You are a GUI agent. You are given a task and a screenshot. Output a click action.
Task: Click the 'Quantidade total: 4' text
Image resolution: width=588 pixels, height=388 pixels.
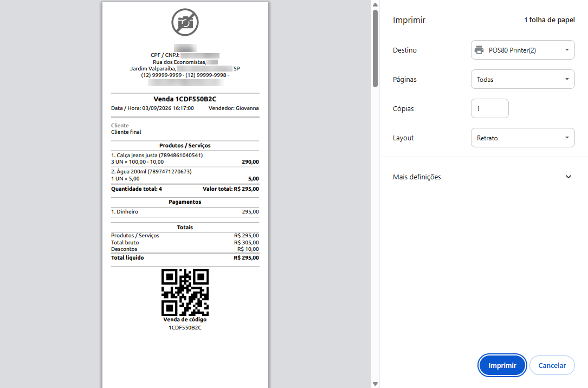click(137, 189)
